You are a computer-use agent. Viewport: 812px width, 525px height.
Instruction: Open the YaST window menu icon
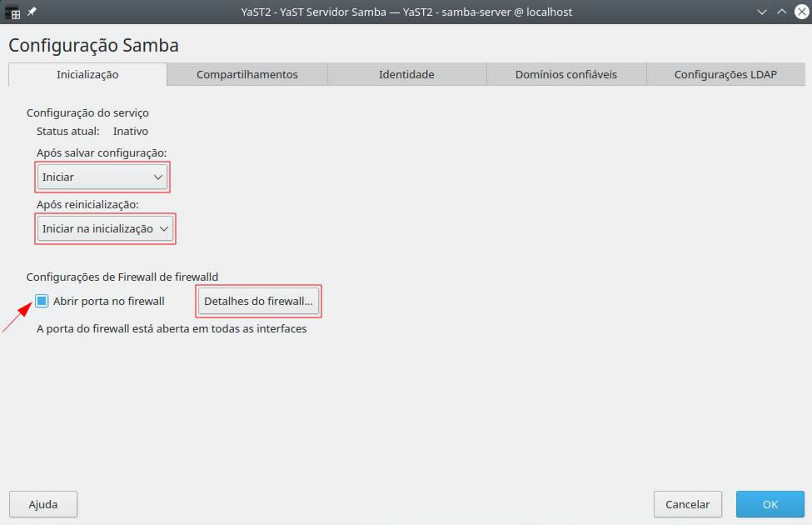pyautogui.click(x=12, y=12)
